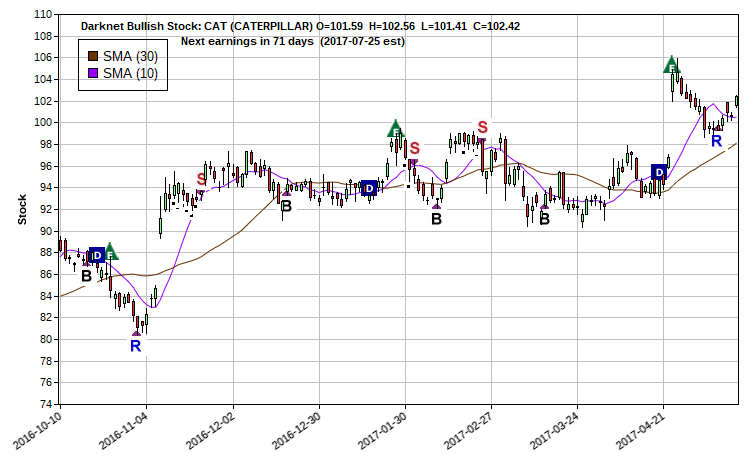The width and height of the screenshot is (756, 461).
Task: Click the blue R marker in May 2017
Action: point(716,141)
